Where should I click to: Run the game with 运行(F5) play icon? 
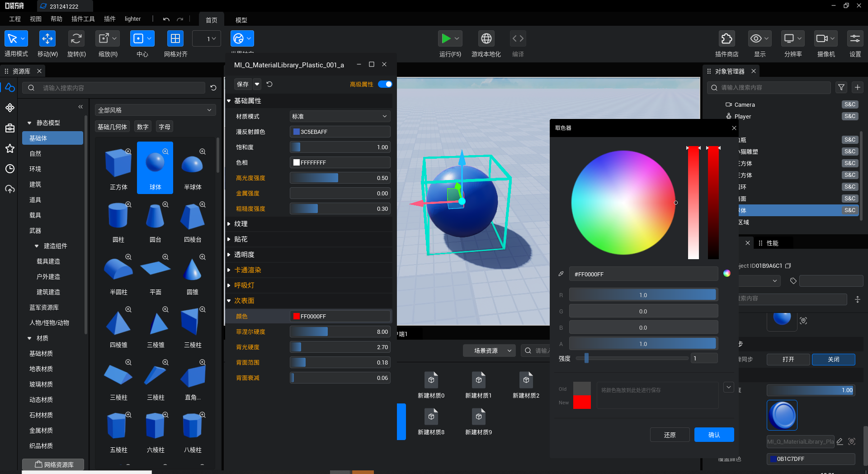coord(446,38)
